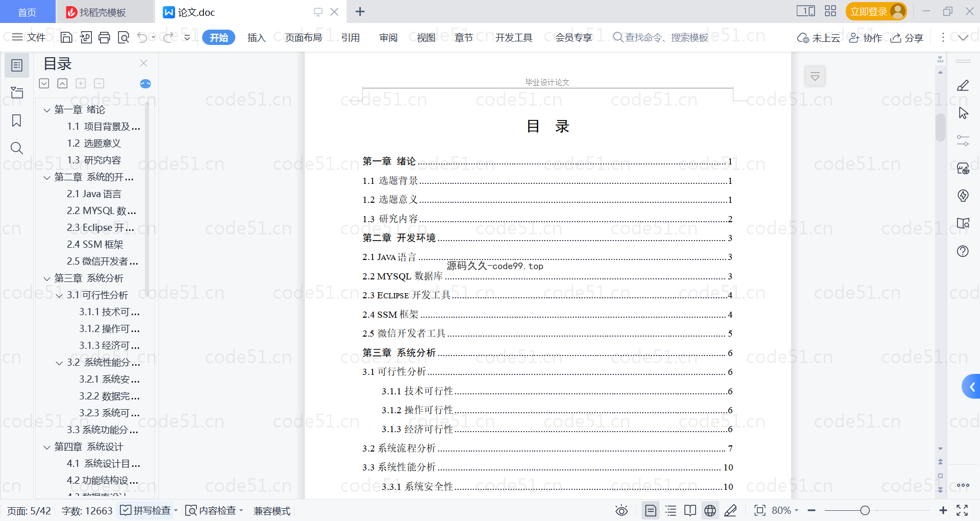Switch to 开发工具 ribbon tab
This screenshot has width=980, height=521.
pos(513,37)
